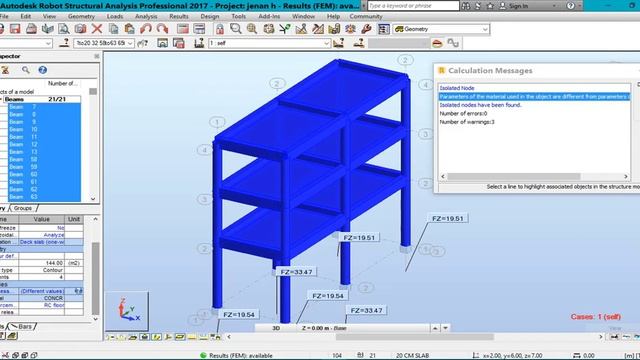The image size is (640, 360).
Task: Click the 3D view tab at the bottom
Action: click(276, 328)
